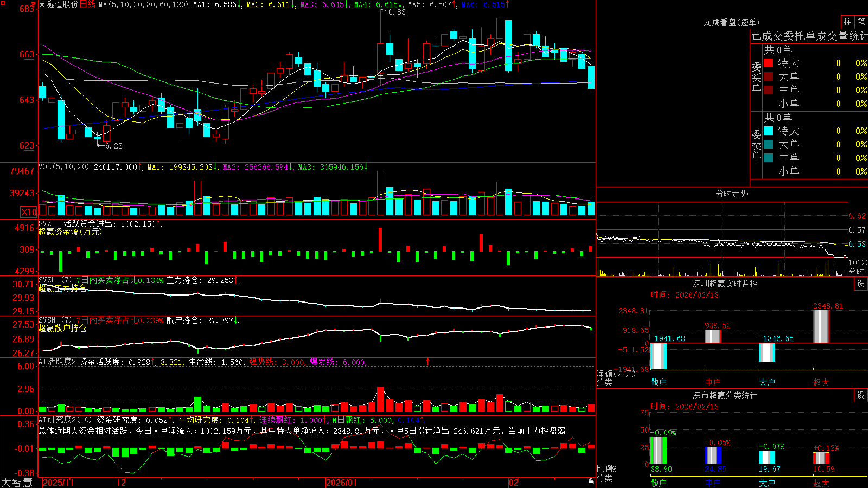Click the 大户 bar showing -1346.65
Viewport: 868px width, 488px height.
click(x=767, y=352)
